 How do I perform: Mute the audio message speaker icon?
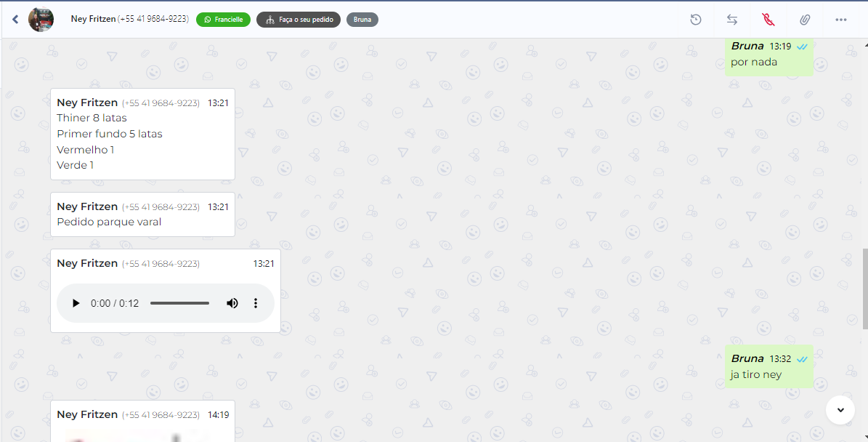(232, 303)
